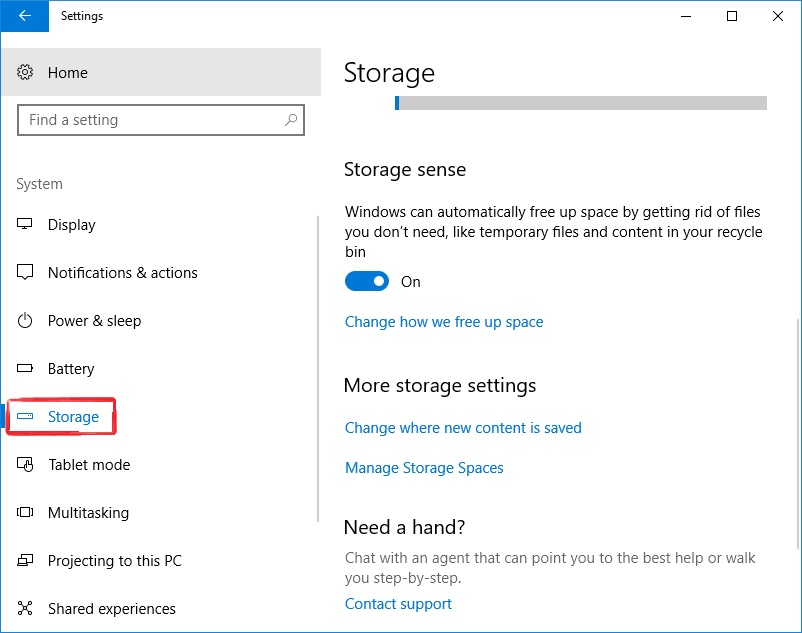Open Manage Storage Spaces
This screenshot has height=633, width=802.
click(x=424, y=468)
